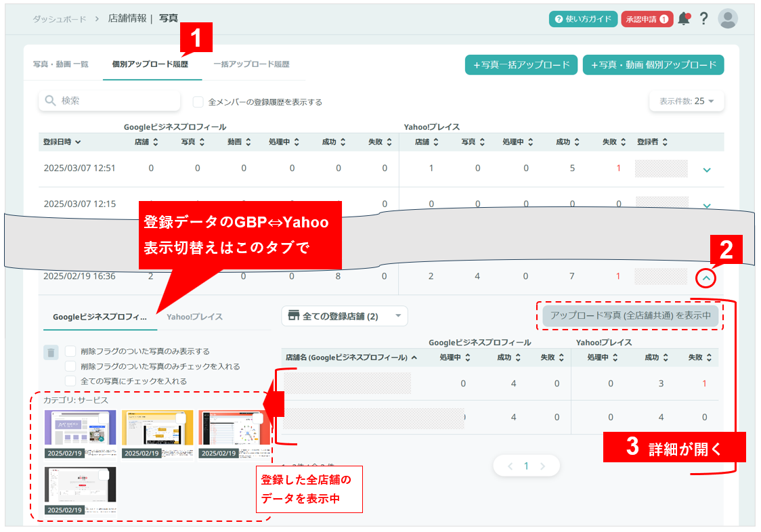761x532 pixels.
Task: Switch to 写真・動画 一覧 tab
Action: tap(61, 64)
